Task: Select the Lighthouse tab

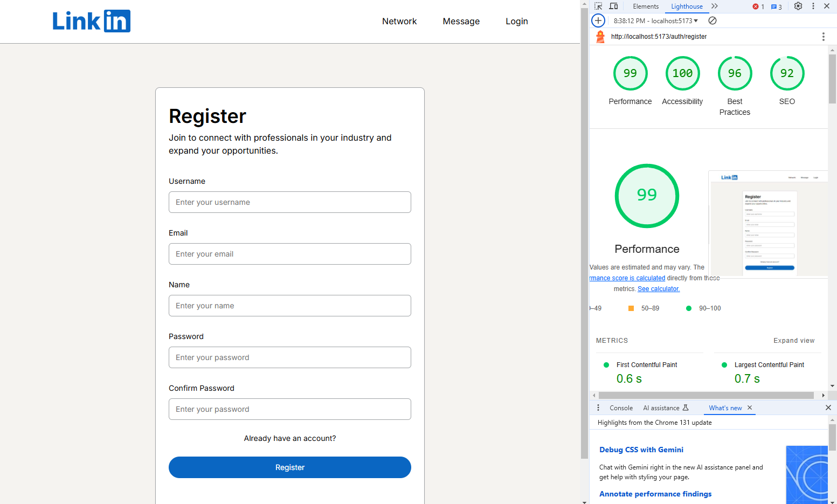Action: pos(687,6)
